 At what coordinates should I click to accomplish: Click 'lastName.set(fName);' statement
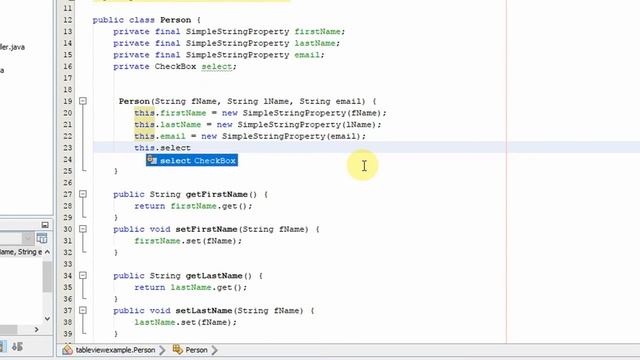click(186, 322)
